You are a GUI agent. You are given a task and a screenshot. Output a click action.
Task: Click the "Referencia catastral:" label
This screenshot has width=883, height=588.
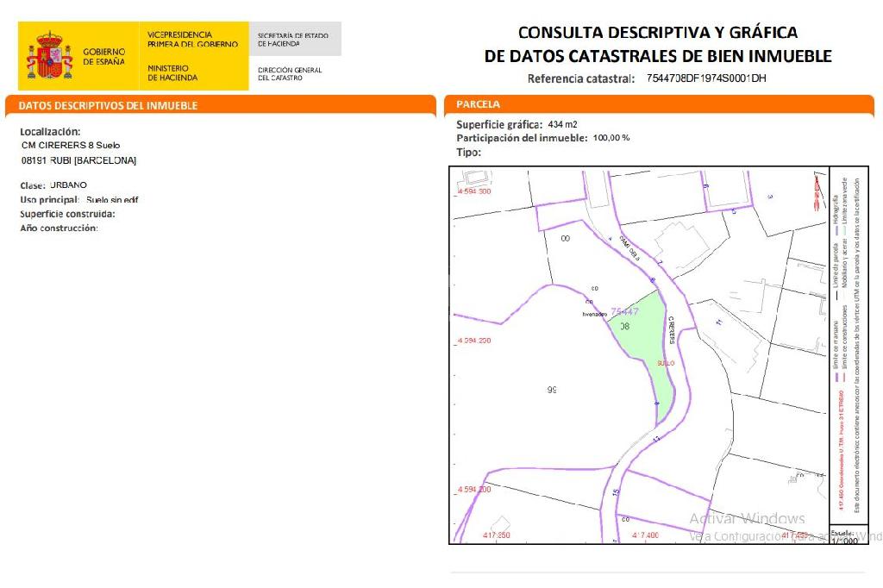click(x=581, y=78)
